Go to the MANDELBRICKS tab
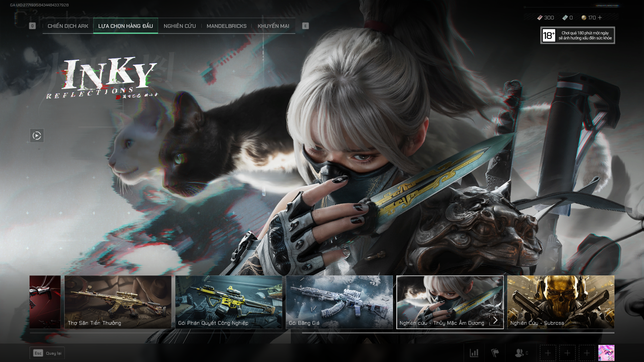The image size is (644, 362). [x=227, y=26]
